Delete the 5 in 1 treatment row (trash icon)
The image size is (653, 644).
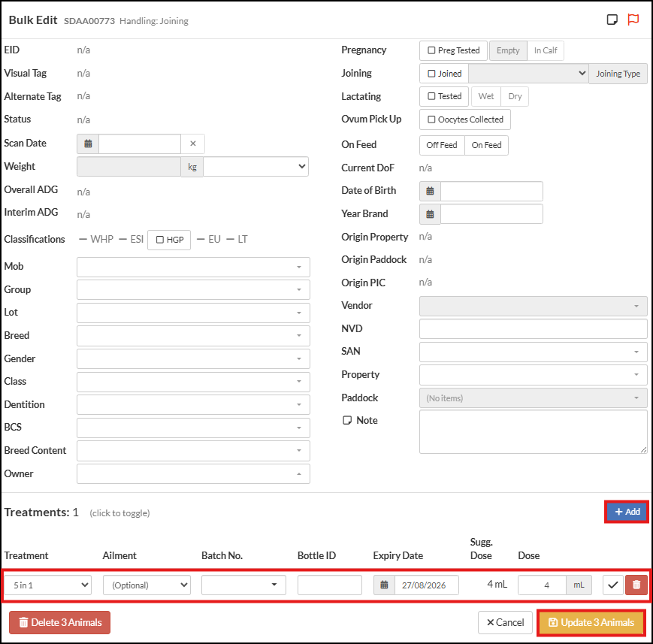(x=636, y=585)
